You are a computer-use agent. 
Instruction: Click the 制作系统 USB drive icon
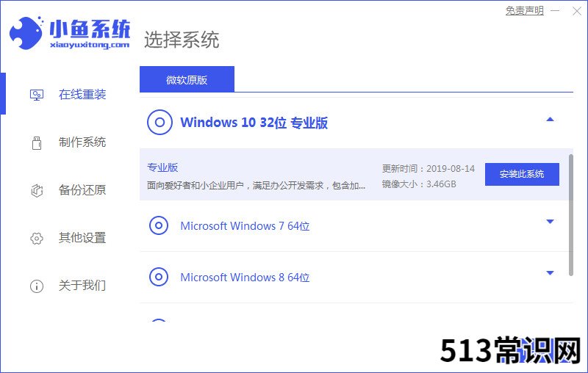coord(37,142)
